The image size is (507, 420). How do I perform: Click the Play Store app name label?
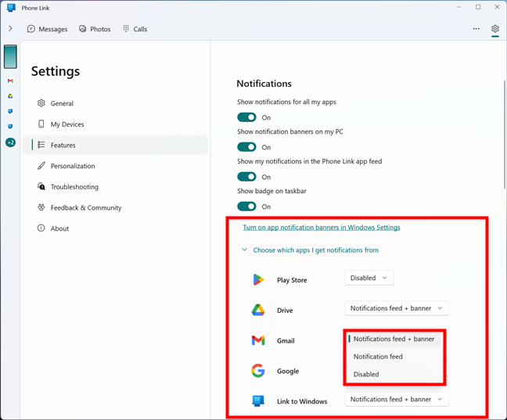292,280
